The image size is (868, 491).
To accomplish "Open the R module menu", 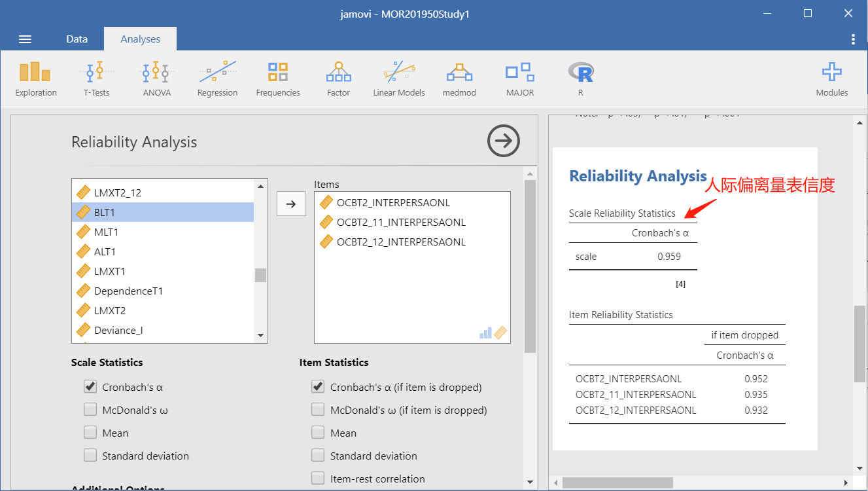I will 581,79.
